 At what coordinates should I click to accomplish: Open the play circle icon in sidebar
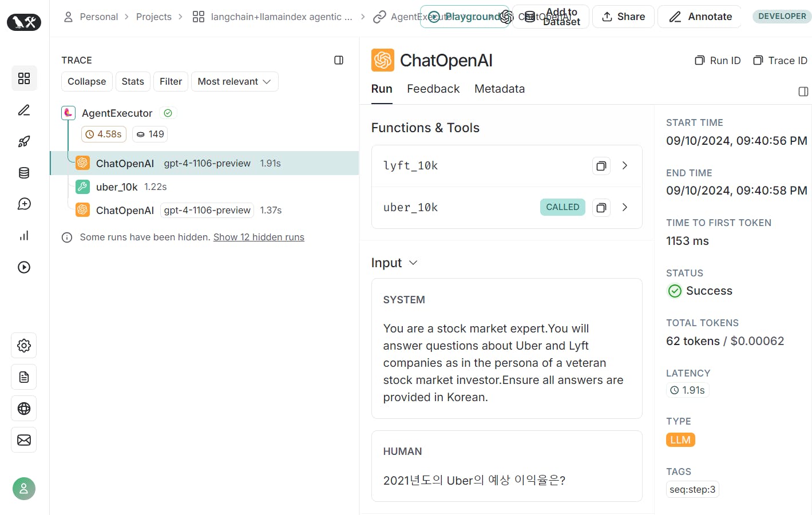coord(24,267)
